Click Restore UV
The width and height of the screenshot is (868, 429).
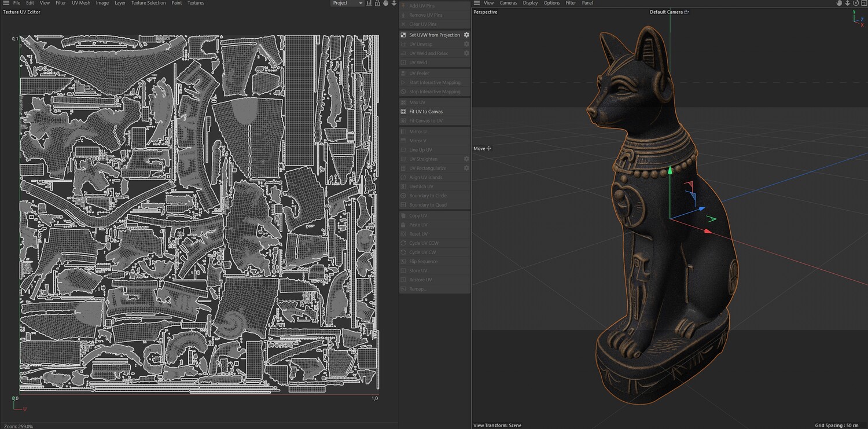(420, 280)
